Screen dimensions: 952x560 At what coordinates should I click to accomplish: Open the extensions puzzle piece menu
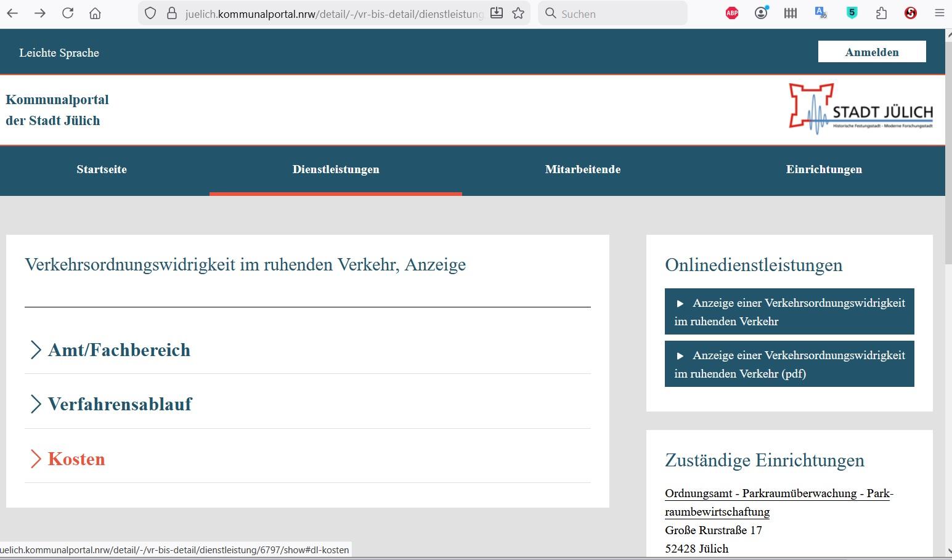click(881, 13)
